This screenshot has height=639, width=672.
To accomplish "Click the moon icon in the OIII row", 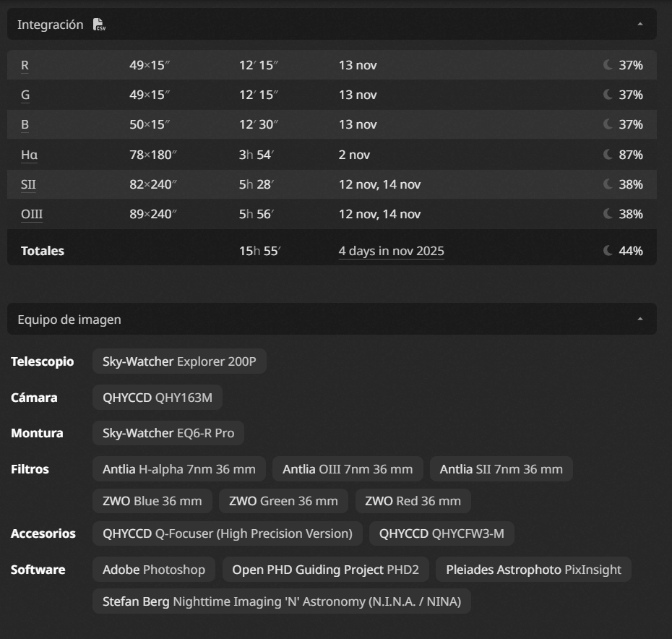I will click(x=608, y=213).
